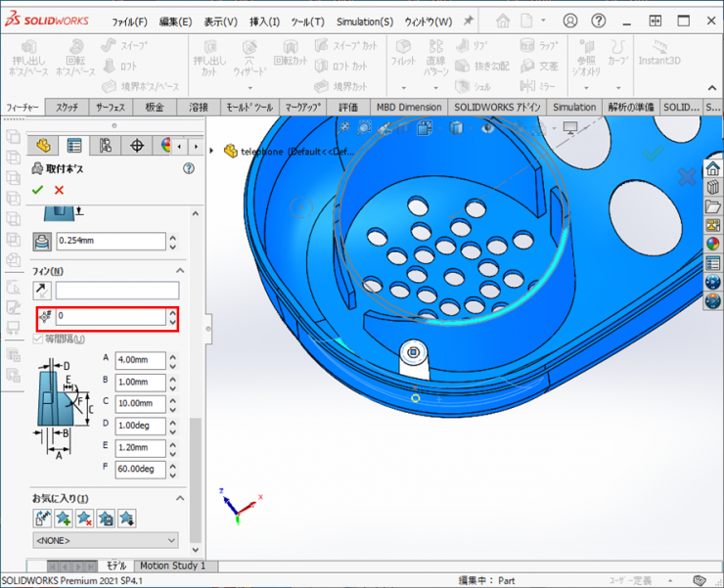Click the first apply-defaults favorite icon
Viewport: 724px width, 588px height.
click(42, 518)
